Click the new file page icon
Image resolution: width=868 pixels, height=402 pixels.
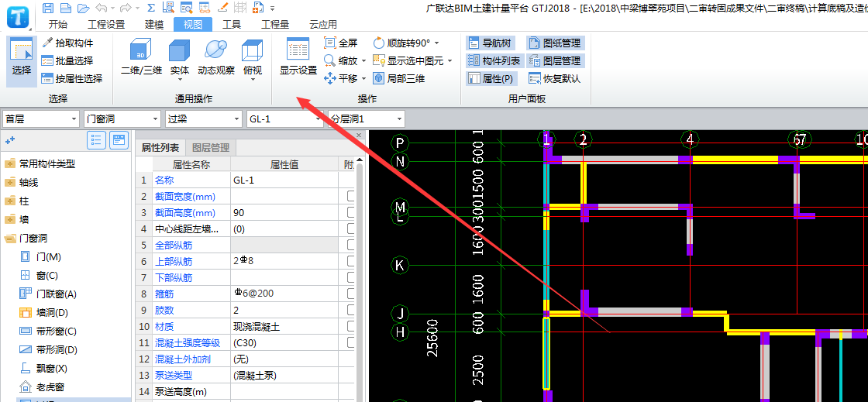pos(65,8)
